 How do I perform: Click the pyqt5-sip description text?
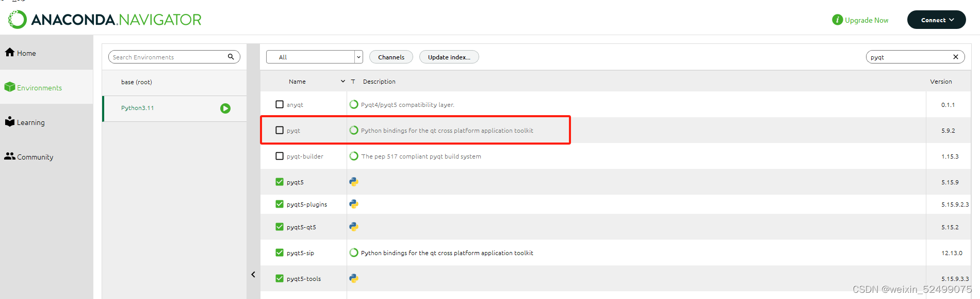click(447, 253)
